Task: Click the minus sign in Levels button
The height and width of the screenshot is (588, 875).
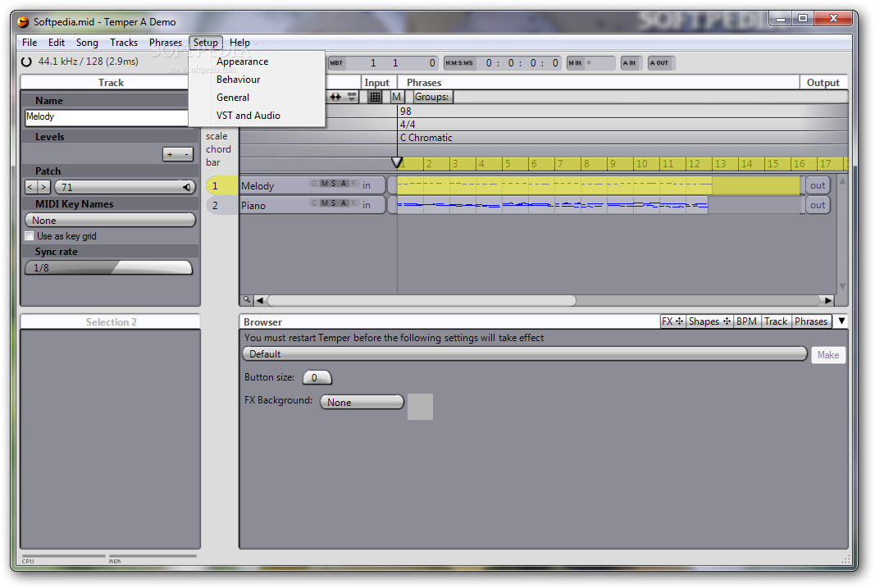Action: [186, 154]
